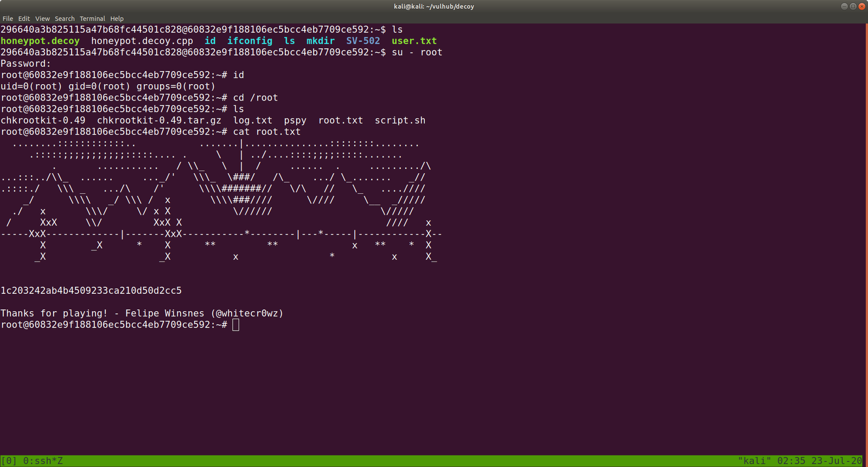Open the Search menu
This screenshot has height=467, width=868.
point(65,18)
